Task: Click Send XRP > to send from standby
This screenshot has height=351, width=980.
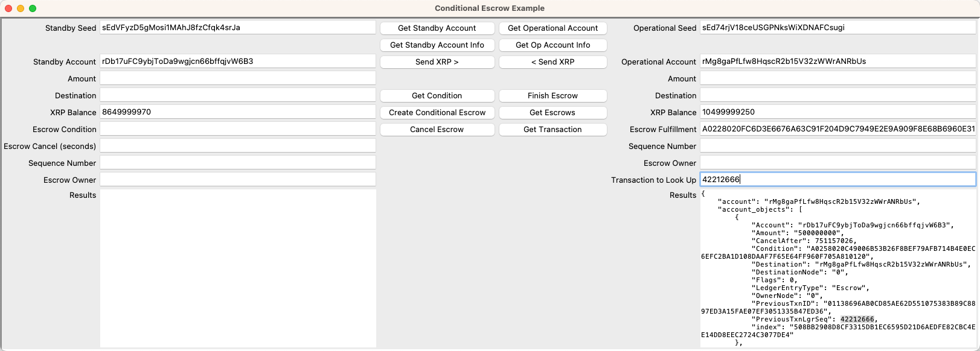Action: (x=437, y=62)
